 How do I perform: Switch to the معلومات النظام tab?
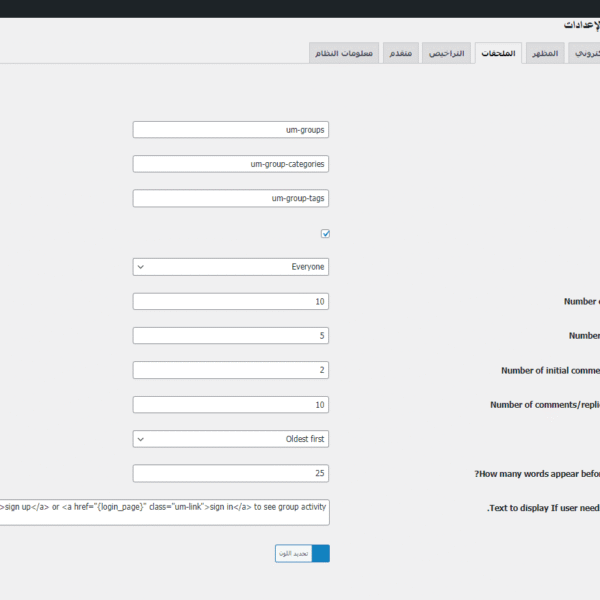[x=344, y=53]
